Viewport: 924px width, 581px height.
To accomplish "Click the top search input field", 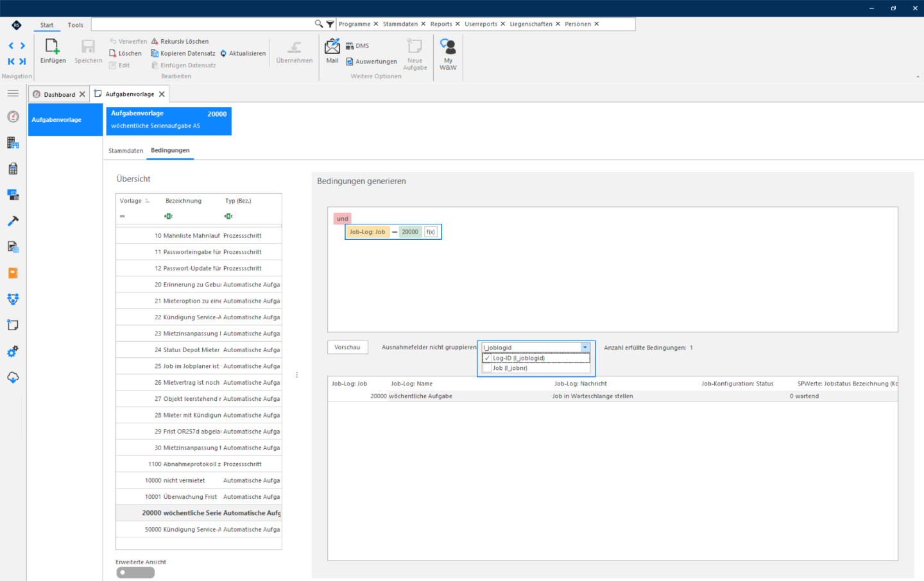I will 203,24.
